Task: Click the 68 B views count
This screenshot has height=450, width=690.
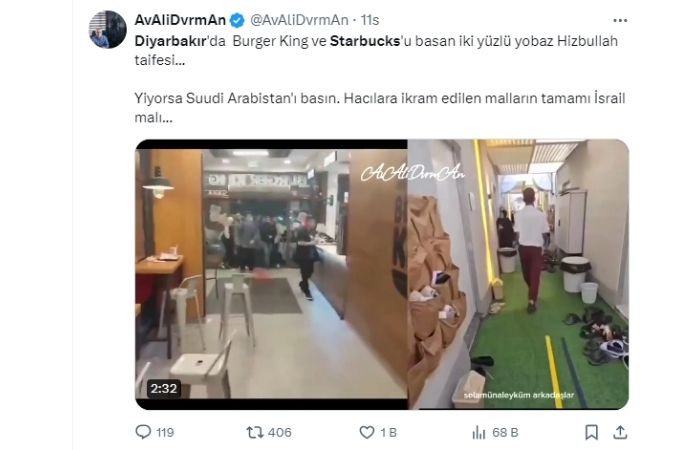Action: [x=505, y=432]
